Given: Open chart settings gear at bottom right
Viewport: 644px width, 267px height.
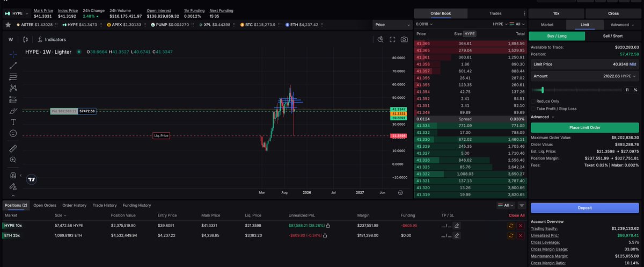Looking at the screenshot, I should pos(400,192).
